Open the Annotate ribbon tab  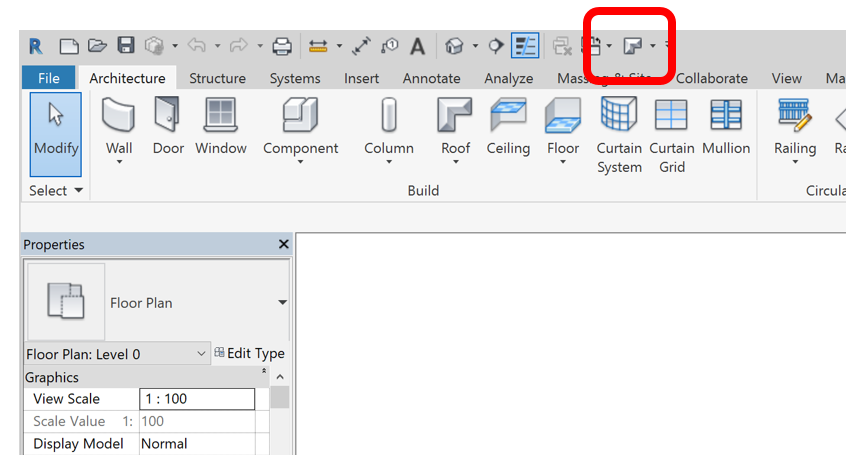(x=431, y=78)
